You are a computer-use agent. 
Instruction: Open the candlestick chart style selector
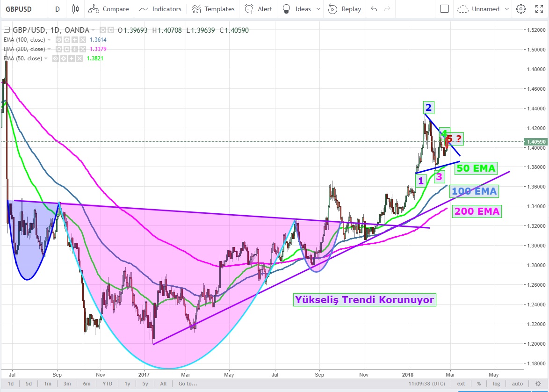pos(76,9)
